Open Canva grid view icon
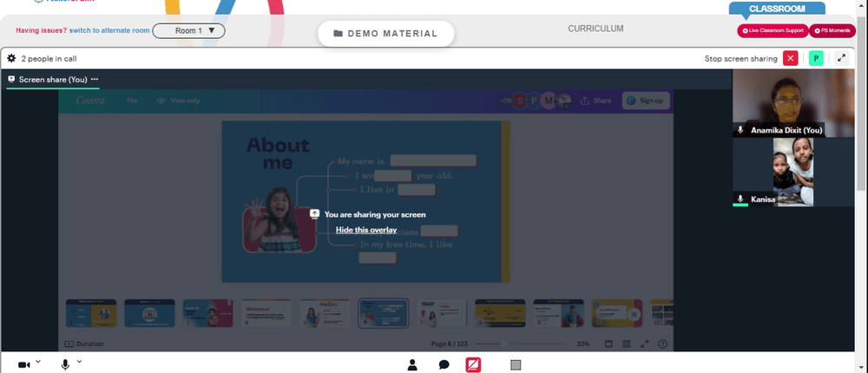This screenshot has height=373, width=868. (627, 344)
